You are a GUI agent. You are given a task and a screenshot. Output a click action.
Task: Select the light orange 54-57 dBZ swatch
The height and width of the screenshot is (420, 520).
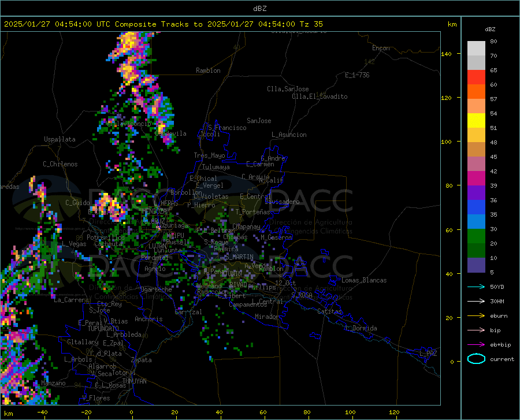pos(476,106)
